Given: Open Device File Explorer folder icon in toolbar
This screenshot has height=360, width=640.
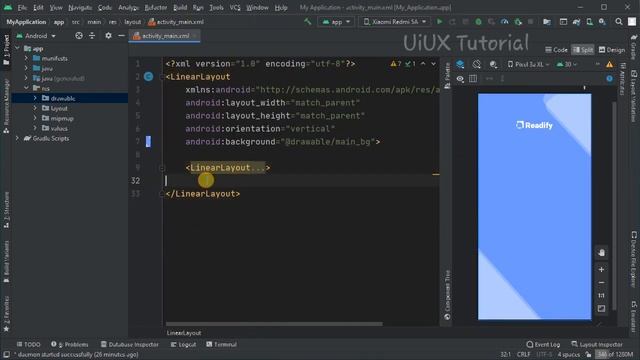Looking at the screenshot, I should tap(547, 22).
